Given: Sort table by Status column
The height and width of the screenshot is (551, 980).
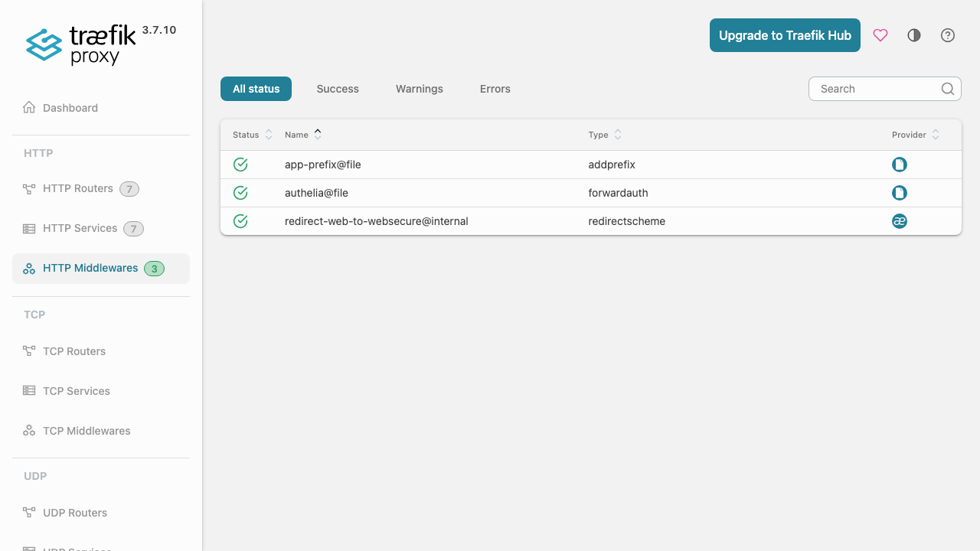Looking at the screenshot, I should 253,135.
